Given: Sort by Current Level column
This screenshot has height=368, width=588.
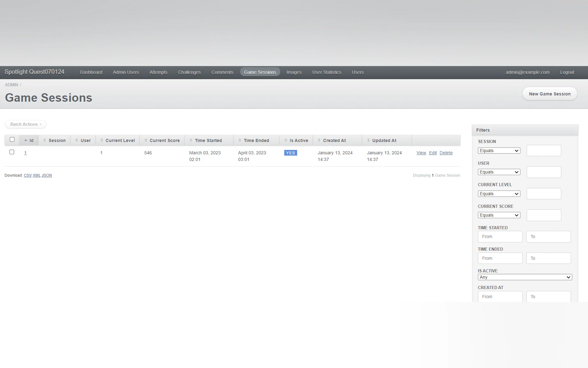Looking at the screenshot, I should (x=120, y=140).
